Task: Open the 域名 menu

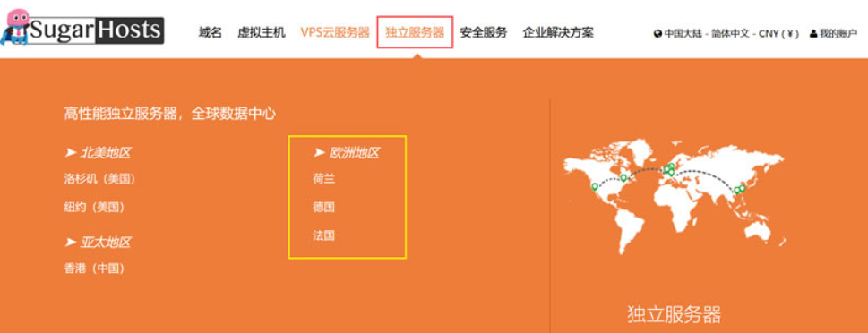Action: tap(210, 32)
